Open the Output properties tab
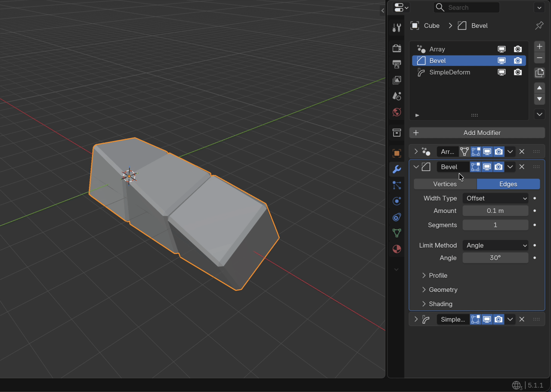 pos(396,64)
